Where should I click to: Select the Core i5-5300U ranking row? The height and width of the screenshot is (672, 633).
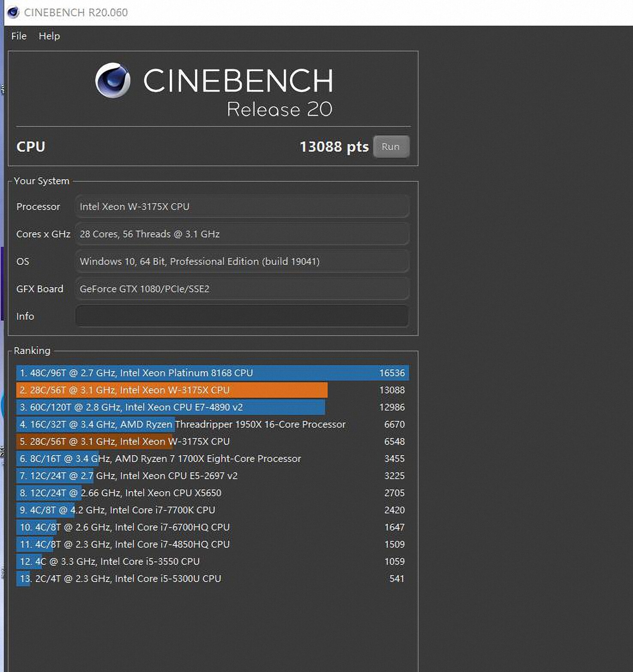pyautogui.click(x=213, y=579)
